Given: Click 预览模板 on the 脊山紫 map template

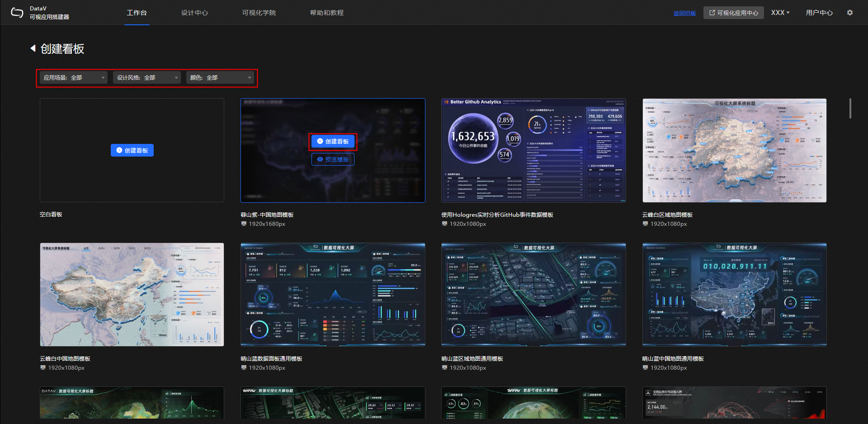Looking at the screenshot, I should click(333, 159).
